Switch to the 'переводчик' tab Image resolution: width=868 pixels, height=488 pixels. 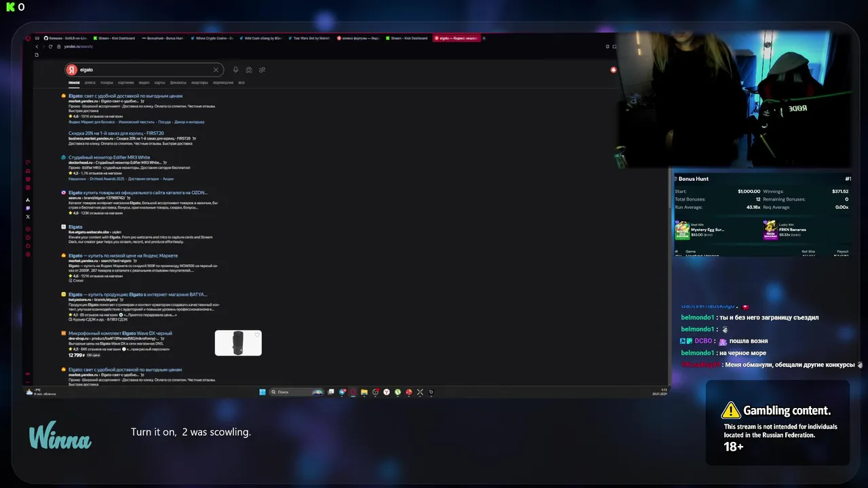click(223, 83)
